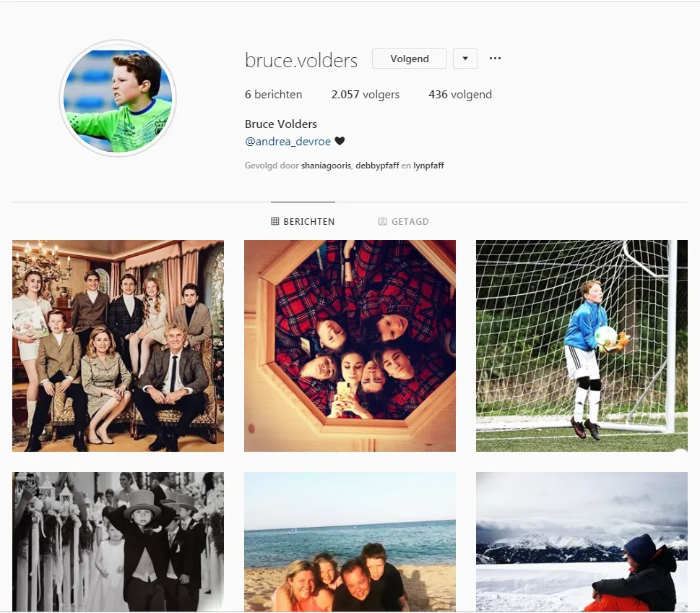This screenshot has height=613, width=700.
Task: Open the red plaid mirror selfie post
Action: tap(350, 346)
